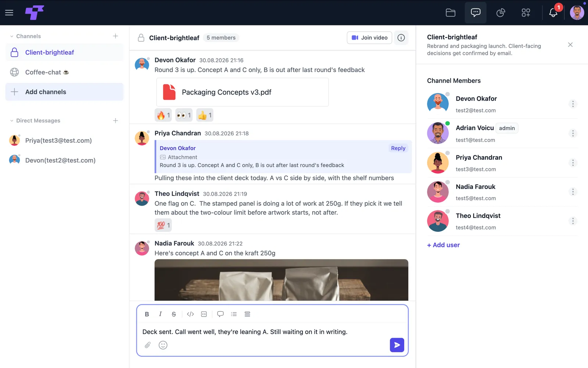
Task: Click the Add user link
Action: (x=443, y=245)
